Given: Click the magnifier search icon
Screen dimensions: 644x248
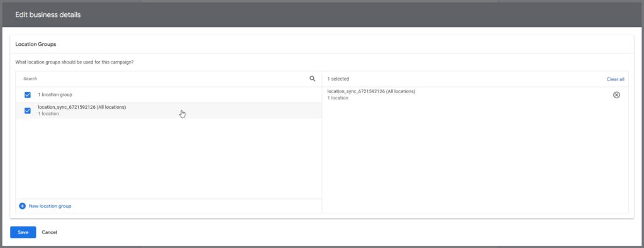Looking at the screenshot, I should pos(313,79).
